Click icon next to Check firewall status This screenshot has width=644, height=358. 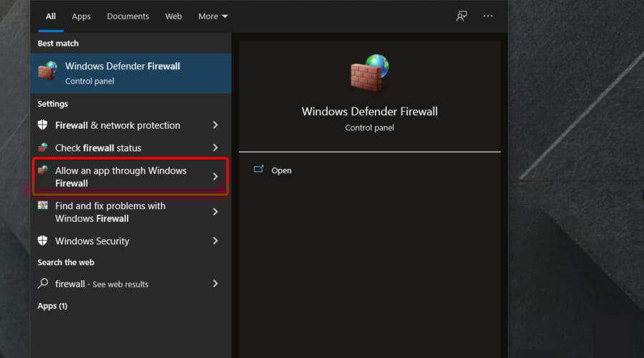[42, 147]
